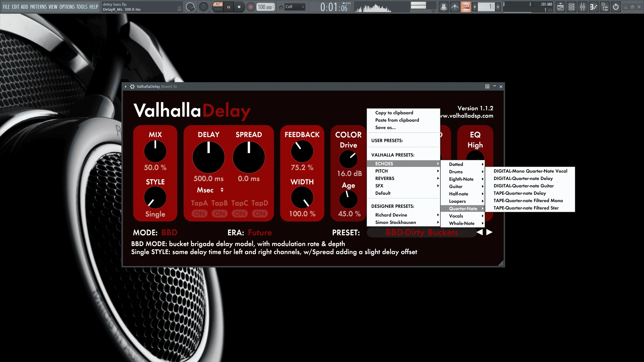
Task: Open the TOOLS menu
Action: (x=82, y=7)
